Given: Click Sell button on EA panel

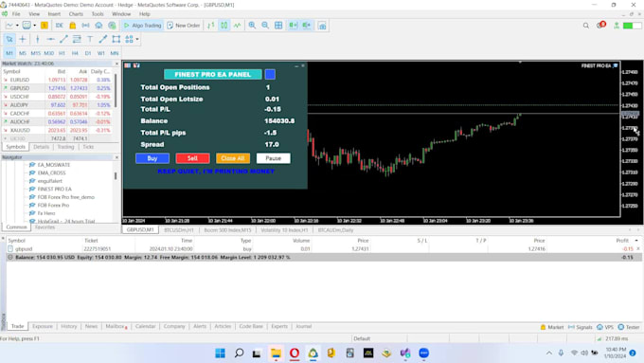Looking at the screenshot, I should (x=192, y=158).
